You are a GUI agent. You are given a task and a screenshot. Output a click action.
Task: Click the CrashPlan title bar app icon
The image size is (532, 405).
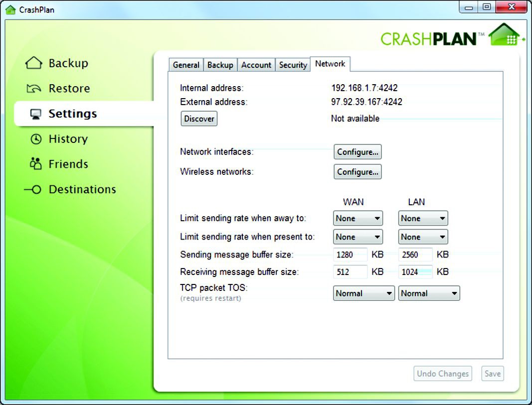[x=10, y=9]
